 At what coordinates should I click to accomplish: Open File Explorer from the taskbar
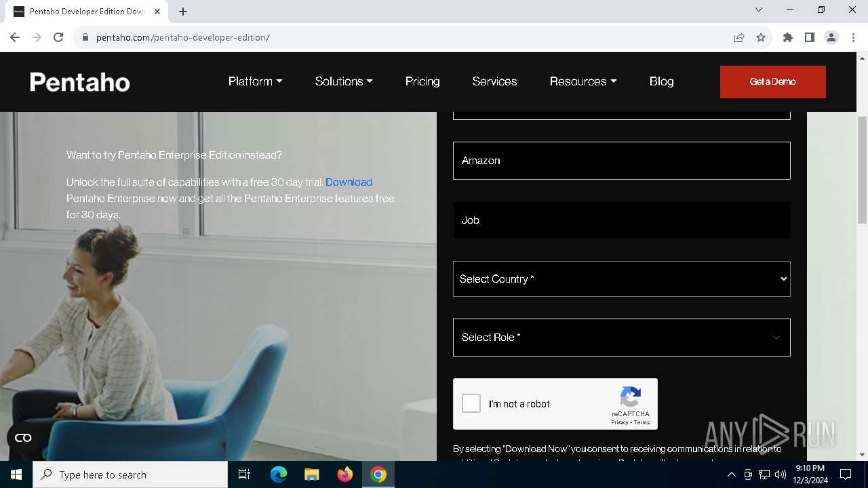311,474
